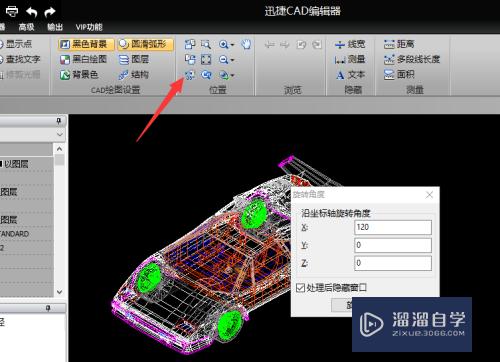500x362 pixels.
Task: Click the greyed forward arrow in 浏览 group
Action: (x=285, y=44)
